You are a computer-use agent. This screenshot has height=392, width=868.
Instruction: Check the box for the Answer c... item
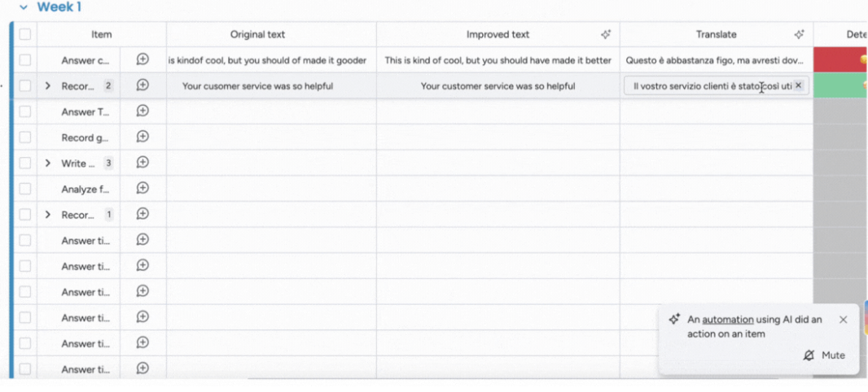[25, 59]
